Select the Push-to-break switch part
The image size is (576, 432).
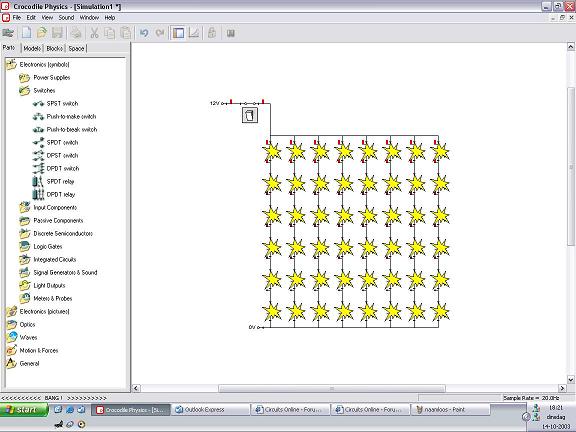65,129
